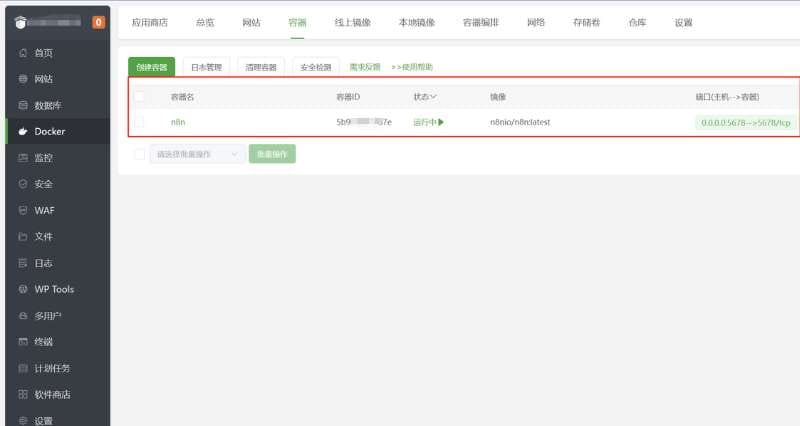Select the Docker whale icon in sidebar
Screen dimensions: 800x426
[x=22, y=131]
